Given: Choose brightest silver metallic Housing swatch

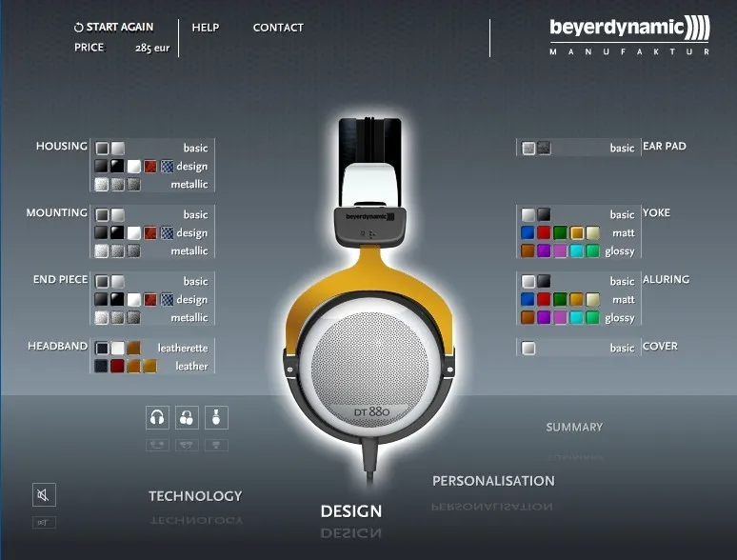Looking at the screenshot, I should click(x=102, y=185).
